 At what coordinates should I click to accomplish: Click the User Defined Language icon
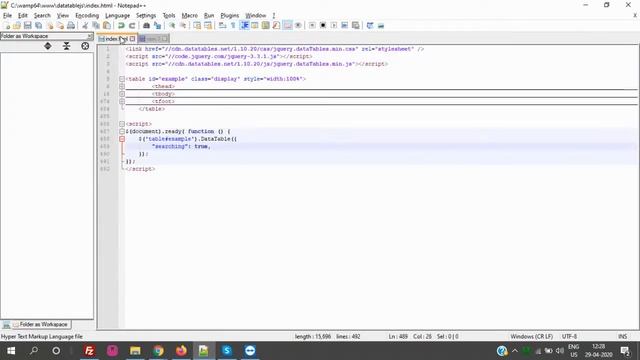click(255, 25)
